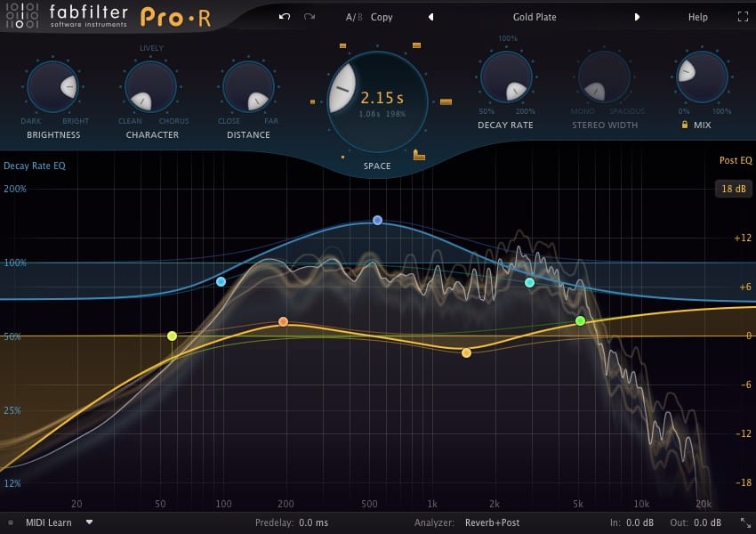Image resolution: width=756 pixels, height=534 pixels.
Task: Click the Out 0.0 dB level value
Action: [x=707, y=522]
